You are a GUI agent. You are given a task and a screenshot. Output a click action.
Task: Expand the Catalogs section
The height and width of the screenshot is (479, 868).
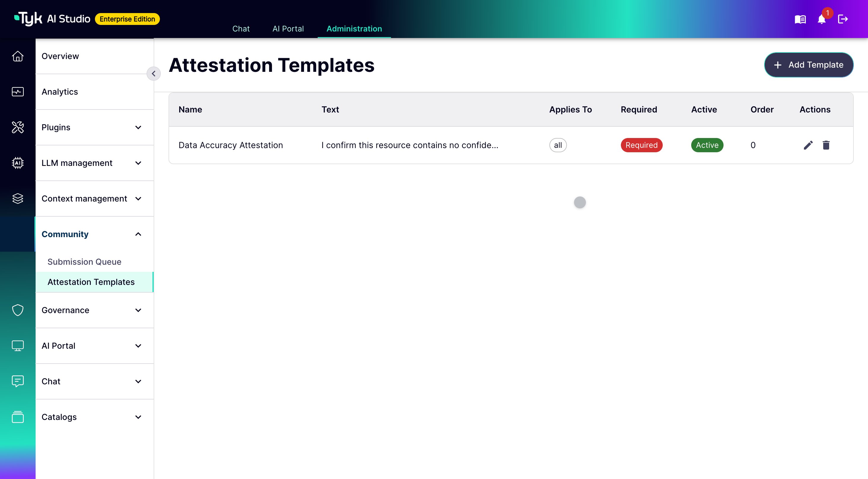pyautogui.click(x=94, y=417)
